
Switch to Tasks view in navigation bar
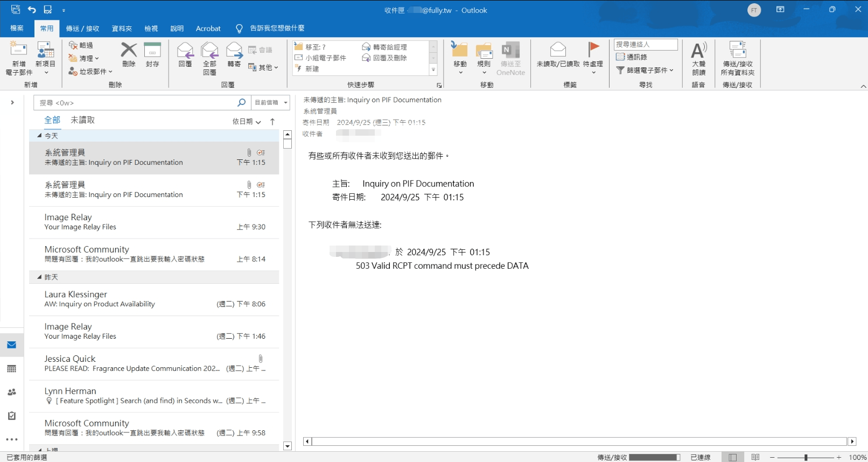click(12, 416)
